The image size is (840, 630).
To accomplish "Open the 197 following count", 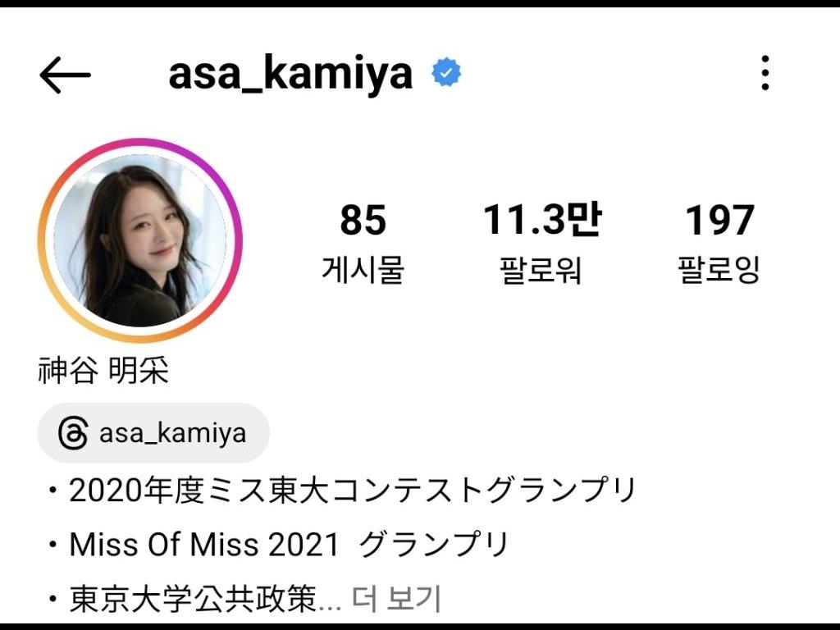I will coord(719,220).
